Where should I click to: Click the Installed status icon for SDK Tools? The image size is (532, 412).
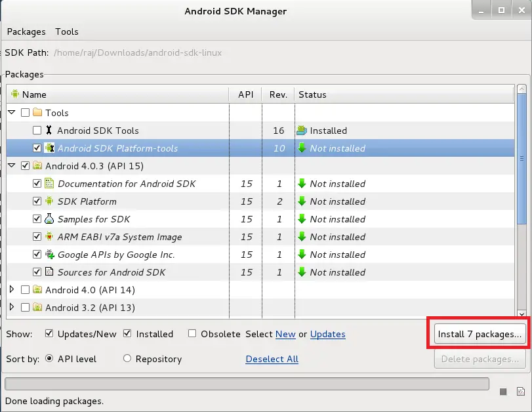tap(302, 131)
